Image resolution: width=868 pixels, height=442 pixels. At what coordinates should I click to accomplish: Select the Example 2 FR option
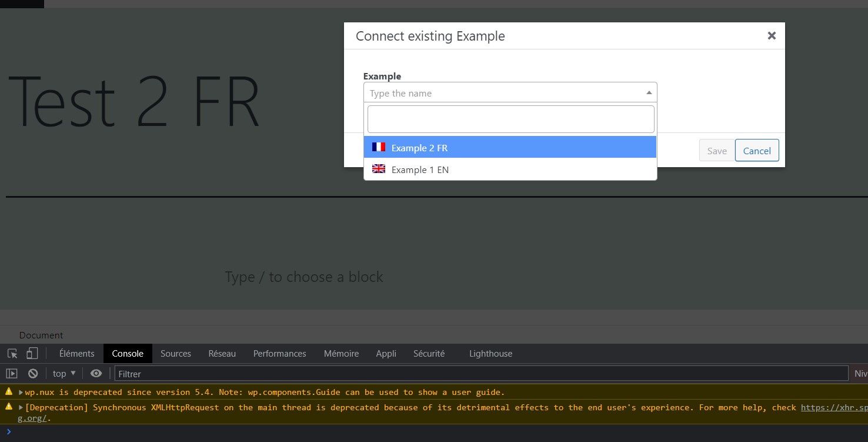[x=510, y=147]
